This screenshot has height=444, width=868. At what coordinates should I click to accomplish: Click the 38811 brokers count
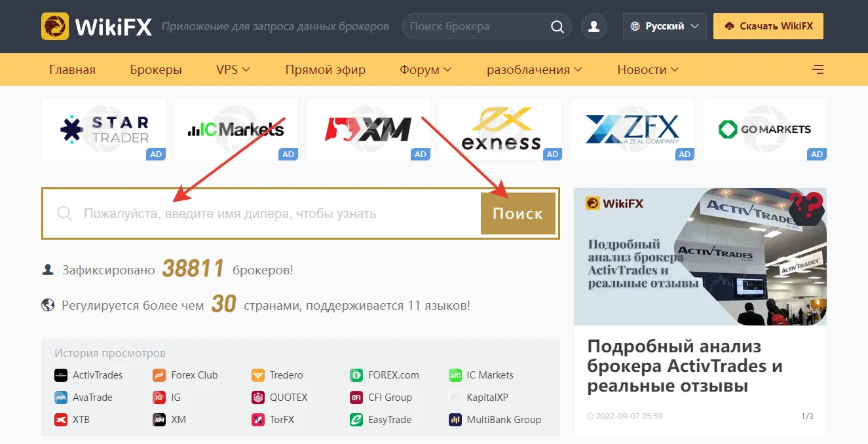193,269
